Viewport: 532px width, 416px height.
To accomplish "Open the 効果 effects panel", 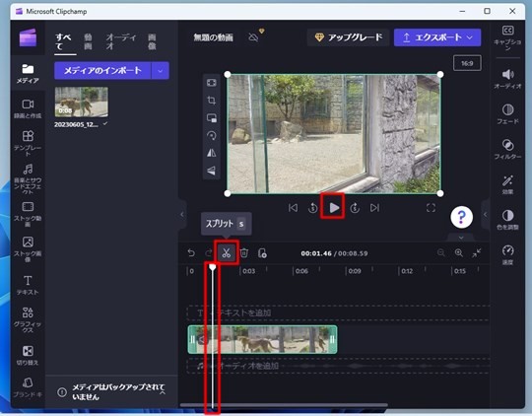I will [507, 184].
